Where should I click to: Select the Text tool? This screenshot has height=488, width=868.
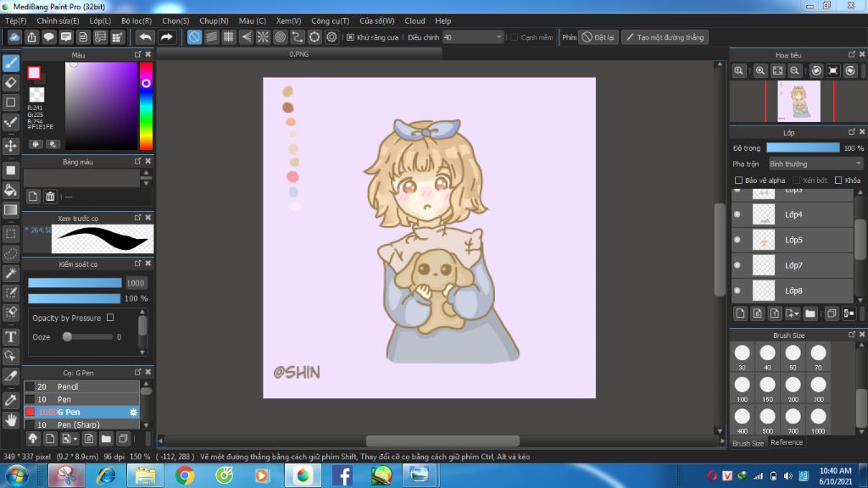click(11, 336)
